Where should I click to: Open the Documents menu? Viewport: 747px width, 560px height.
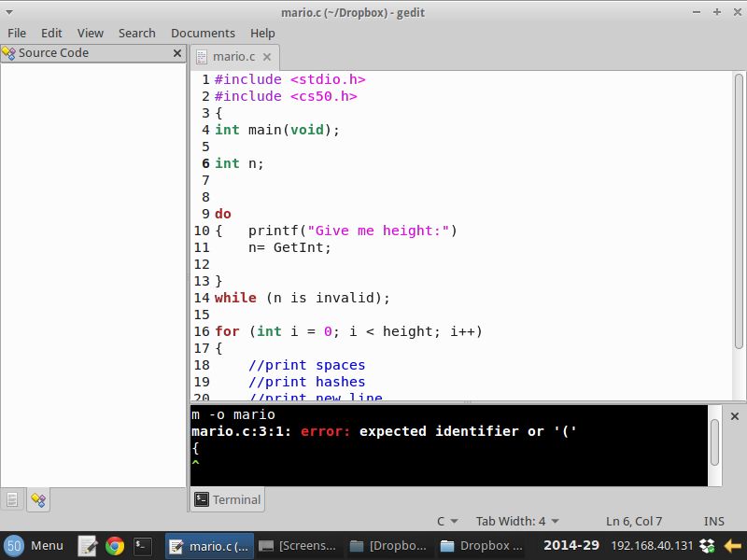pos(203,33)
